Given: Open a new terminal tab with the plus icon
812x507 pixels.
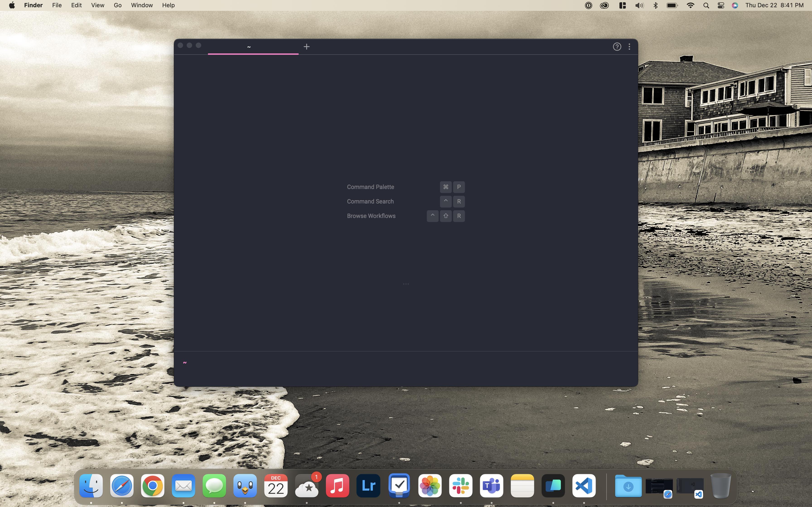Looking at the screenshot, I should pyautogui.click(x=306, y=47).
